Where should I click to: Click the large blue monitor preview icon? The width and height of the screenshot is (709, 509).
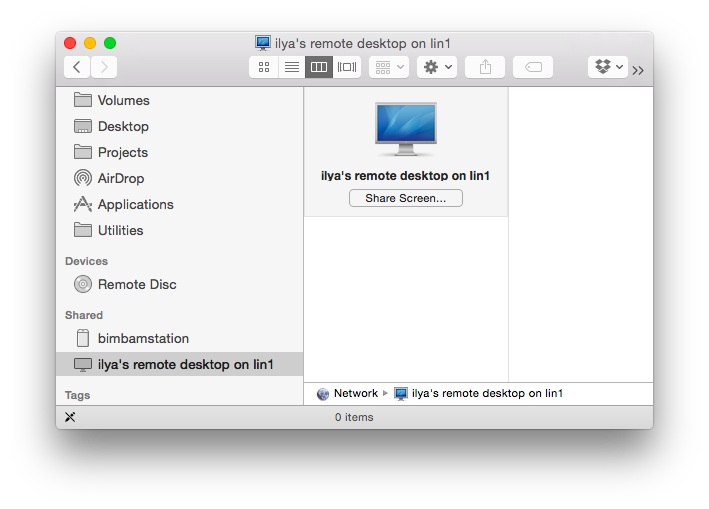click(x=406, y=129)
